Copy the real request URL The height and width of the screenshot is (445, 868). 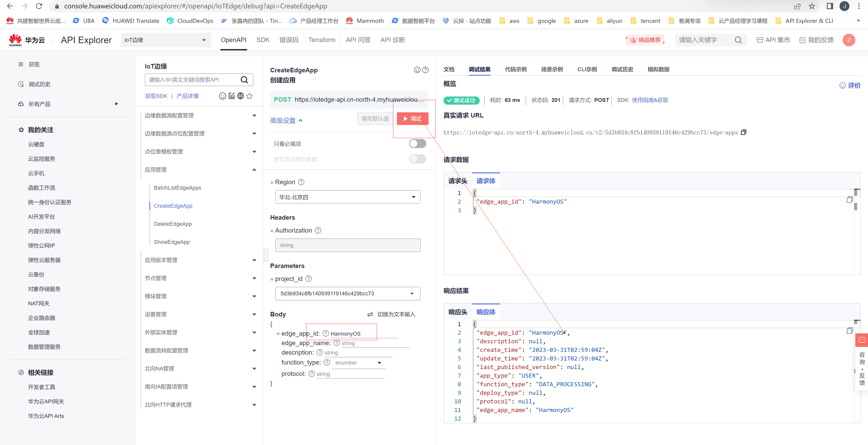[x=744, y=132]
